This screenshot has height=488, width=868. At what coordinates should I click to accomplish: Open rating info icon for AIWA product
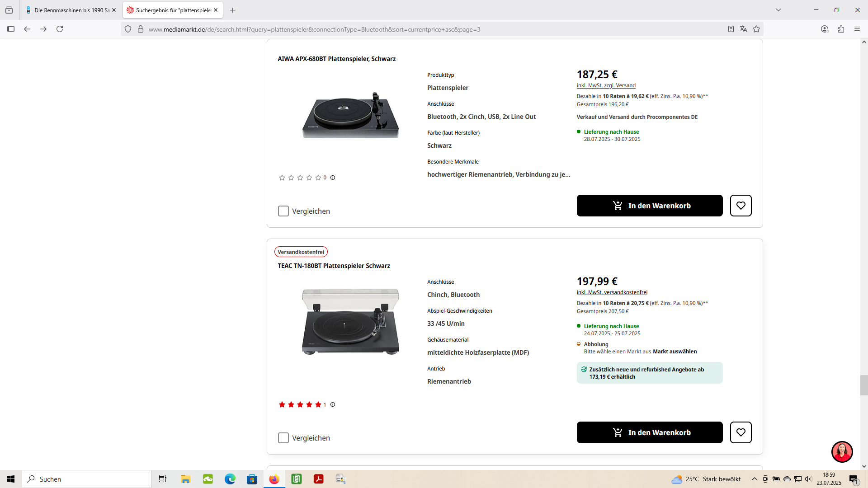point(333,178)
